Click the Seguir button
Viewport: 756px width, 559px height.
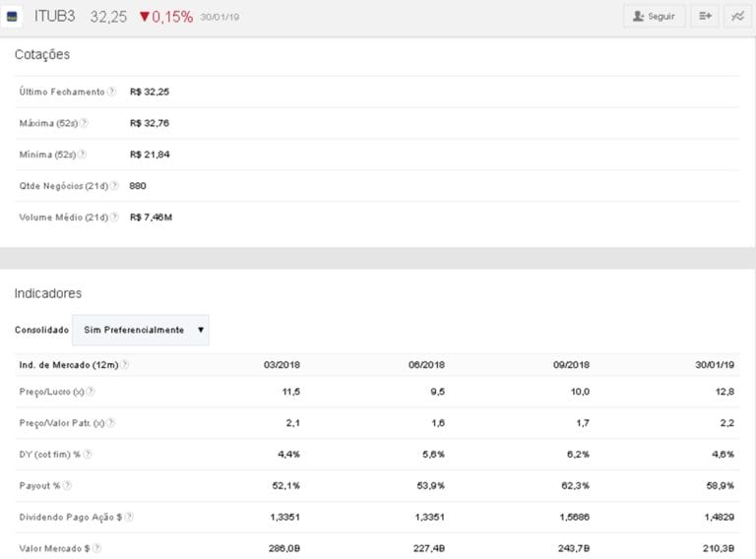click(x=654, y=17)
